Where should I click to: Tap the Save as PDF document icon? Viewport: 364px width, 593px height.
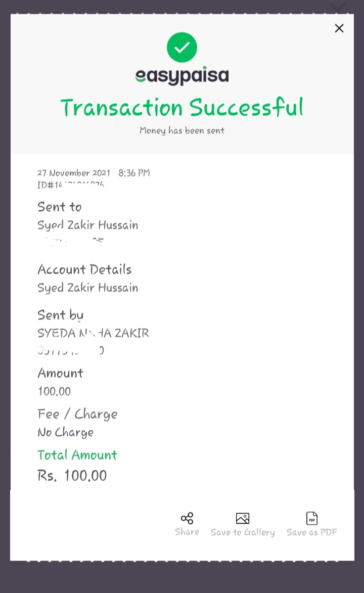[x=312, y=518]
